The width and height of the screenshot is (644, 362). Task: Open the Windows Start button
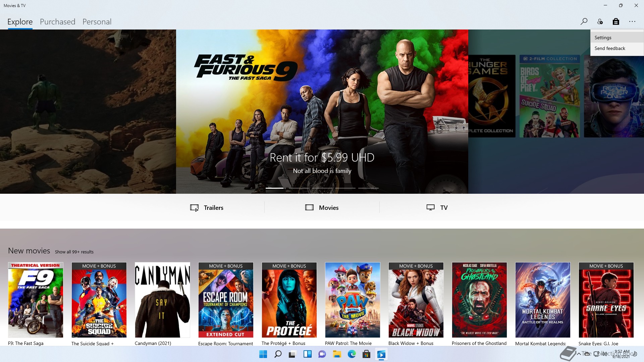pyautogui.click(x=263, y=354)
